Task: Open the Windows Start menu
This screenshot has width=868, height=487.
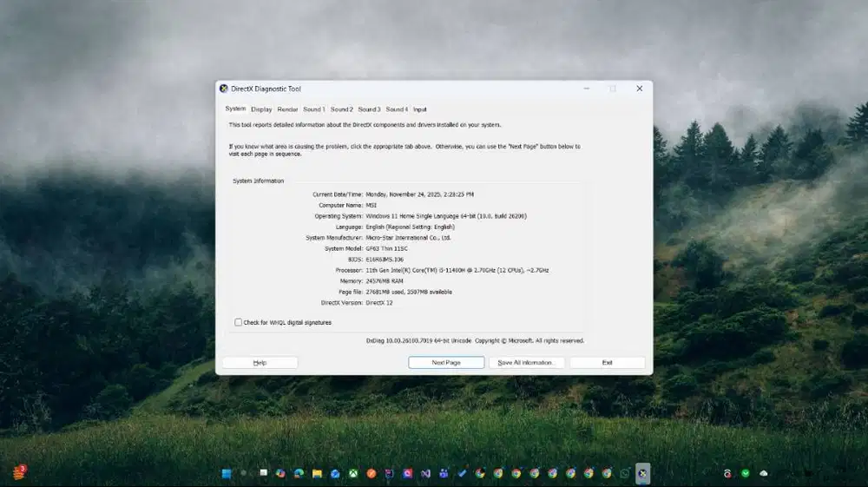Action: (x=227, y=473)
